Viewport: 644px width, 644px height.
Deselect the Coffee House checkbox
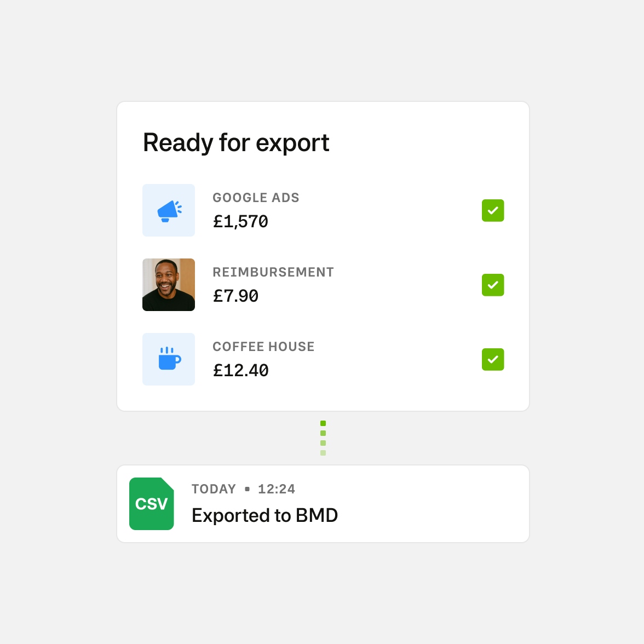coord(493,360)
